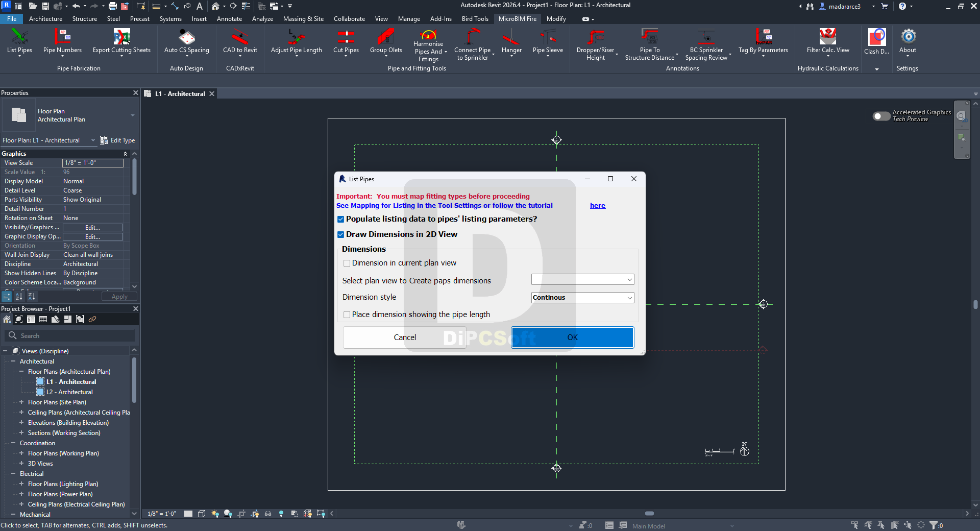Launch the Pipe Numbers tool
This screenshot has height=531, width=980.
click(62, 41)
